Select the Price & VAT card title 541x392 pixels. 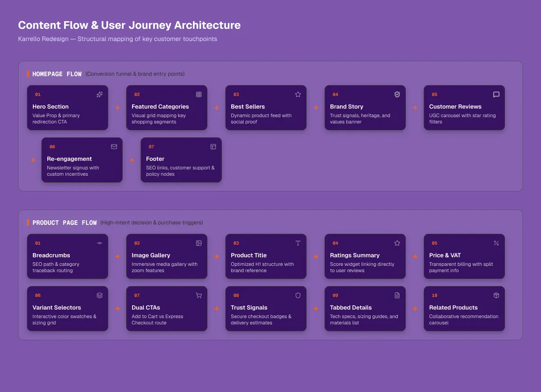coord(445,255)
